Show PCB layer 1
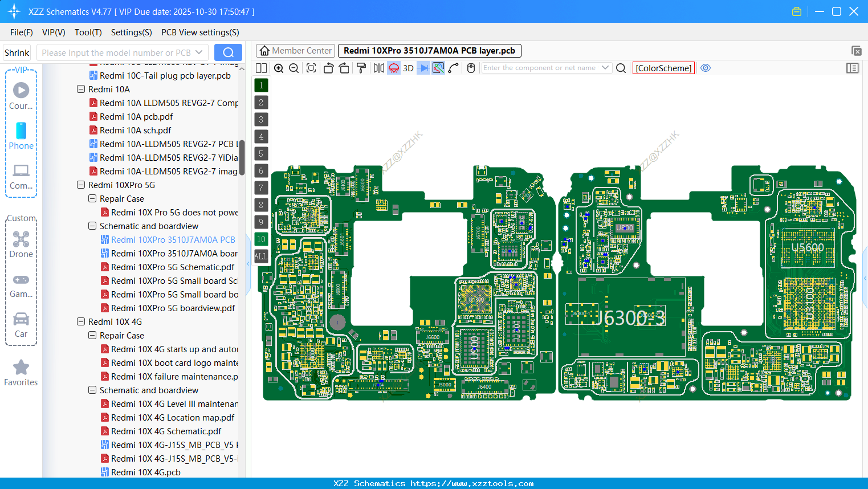This screenshot has width=868, height=489. pyautogui.click(x=261, y=85)
